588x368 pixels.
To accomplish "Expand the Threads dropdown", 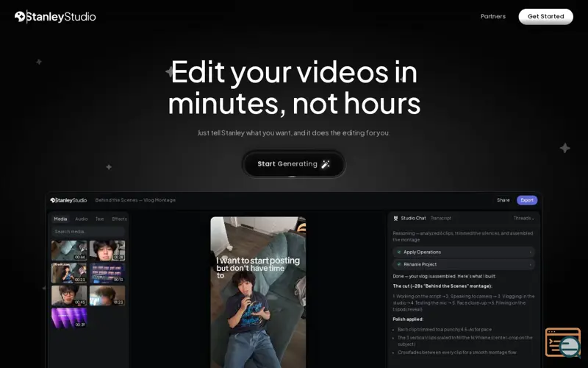I will (523, 218).
